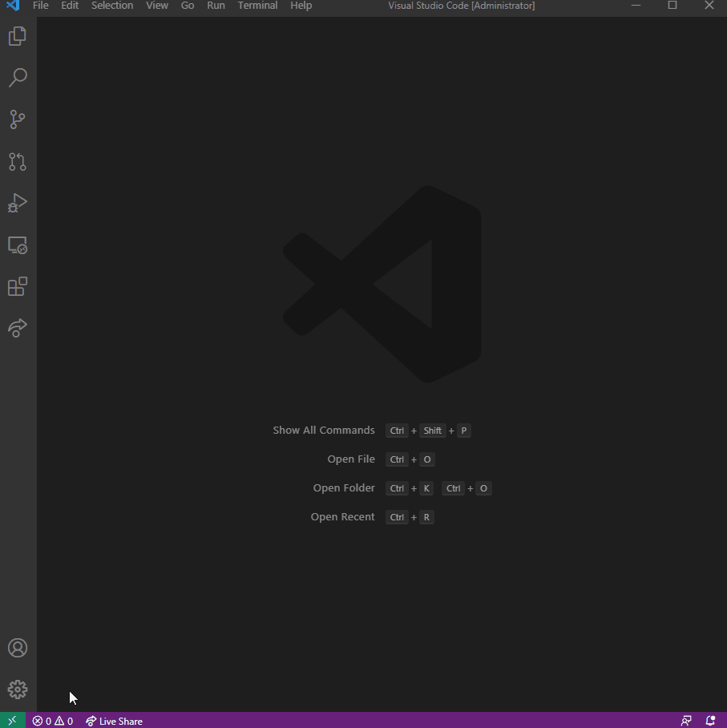Select the Live Share sidebar icon
Viewport: 727px width, 728px height.
pyautogui.click(x=18, y=328)
